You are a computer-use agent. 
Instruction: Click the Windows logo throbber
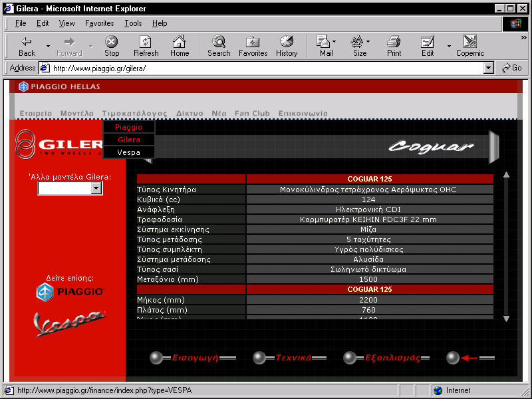click(515, 24)
